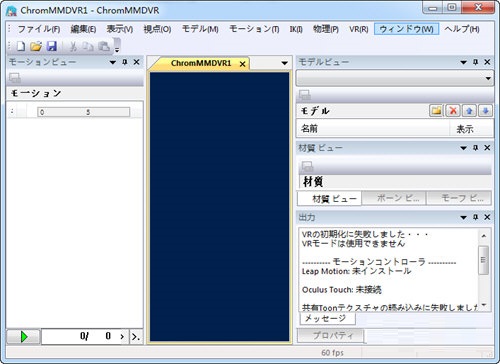The width and height of the screenshot is (500, 364).
Task: Click the toolbar icon below the model combo box
Action: coord(305,96)
